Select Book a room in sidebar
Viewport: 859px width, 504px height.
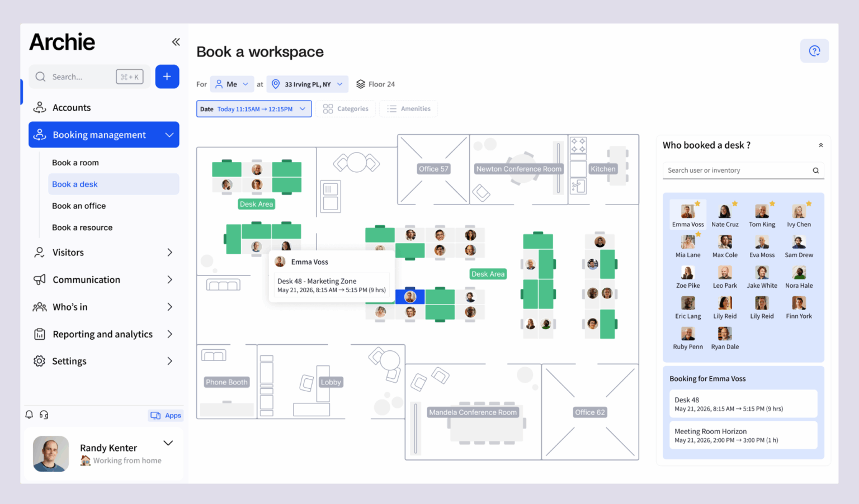(75, 162)
